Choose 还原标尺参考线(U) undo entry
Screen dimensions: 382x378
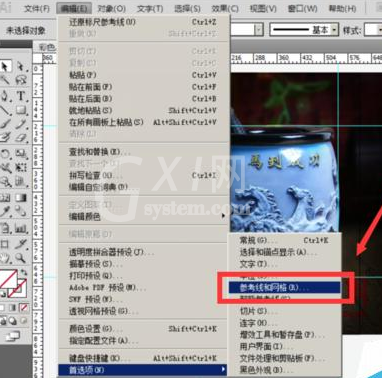[x=144, y=22]
